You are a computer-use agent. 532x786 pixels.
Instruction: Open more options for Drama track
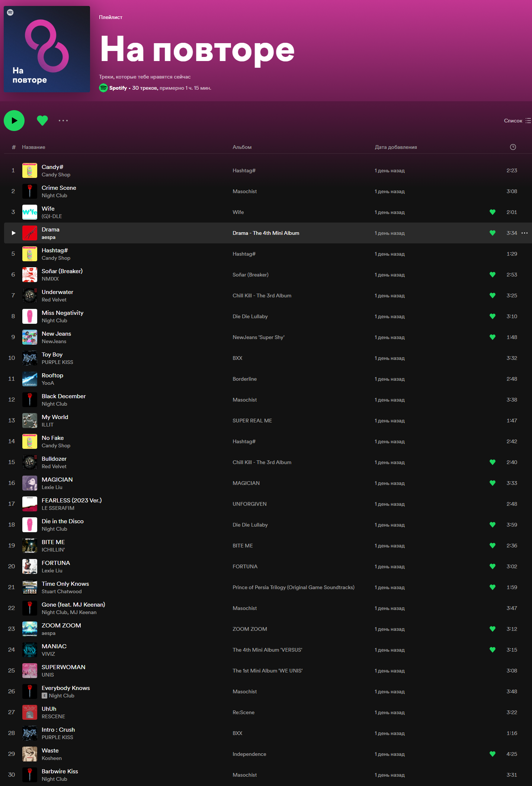coord(525,233)
